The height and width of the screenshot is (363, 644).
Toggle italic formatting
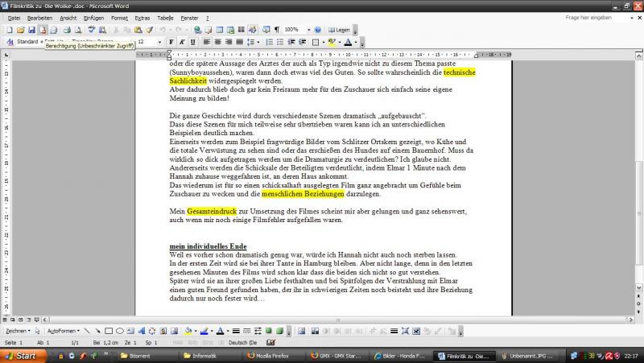coord(181,42)
